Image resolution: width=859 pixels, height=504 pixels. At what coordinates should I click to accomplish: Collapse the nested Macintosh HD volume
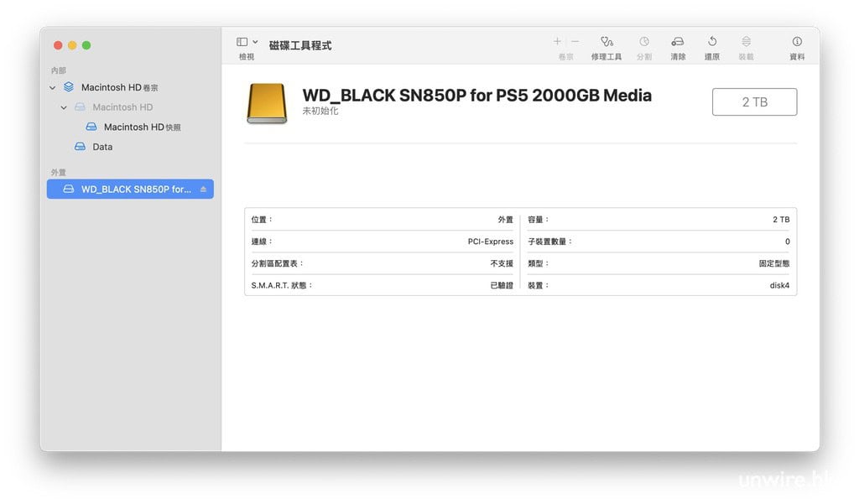pyautogui.click(x=64, y=107)
